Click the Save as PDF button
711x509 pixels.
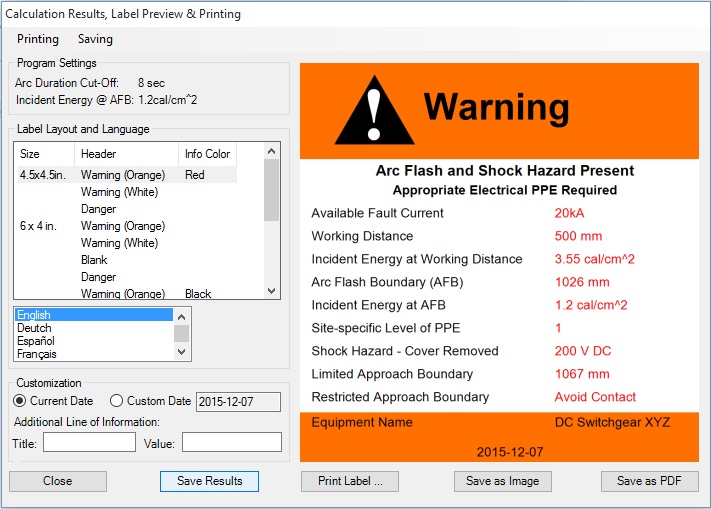point(649,481)
